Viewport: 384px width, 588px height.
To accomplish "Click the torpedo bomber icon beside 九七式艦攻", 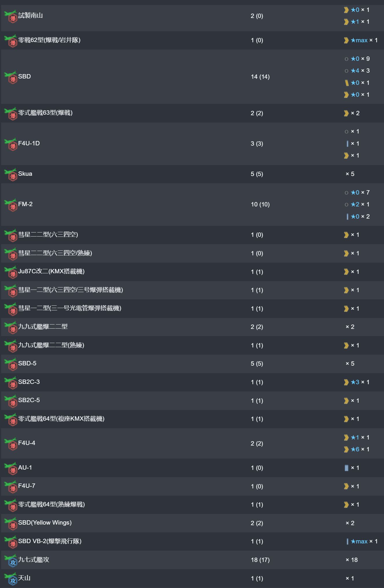I will pos(11,560).
